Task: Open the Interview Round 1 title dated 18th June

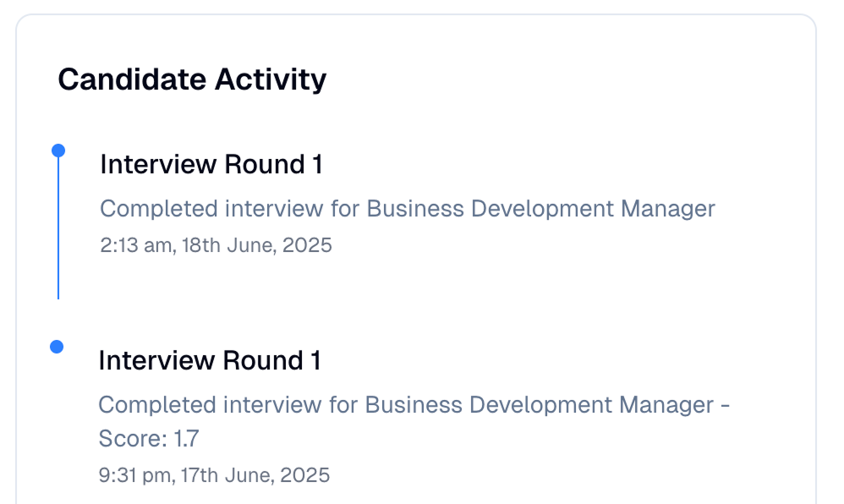Action: pos(211,164)
